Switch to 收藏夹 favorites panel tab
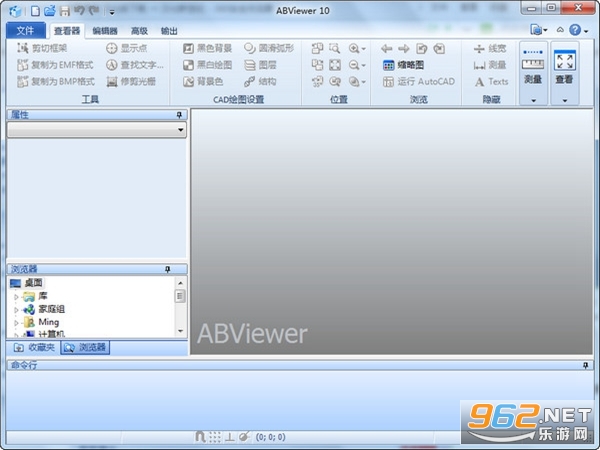 click(34, 347)
